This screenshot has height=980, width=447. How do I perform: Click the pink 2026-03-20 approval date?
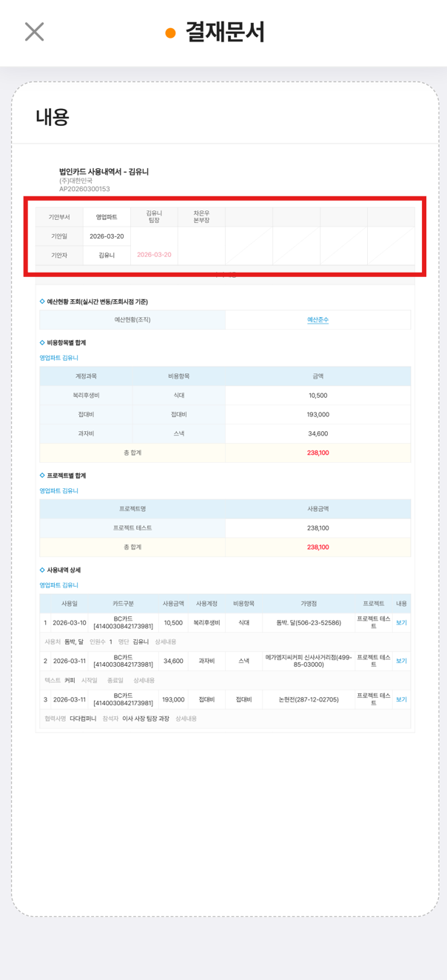[x=154, y=255]
